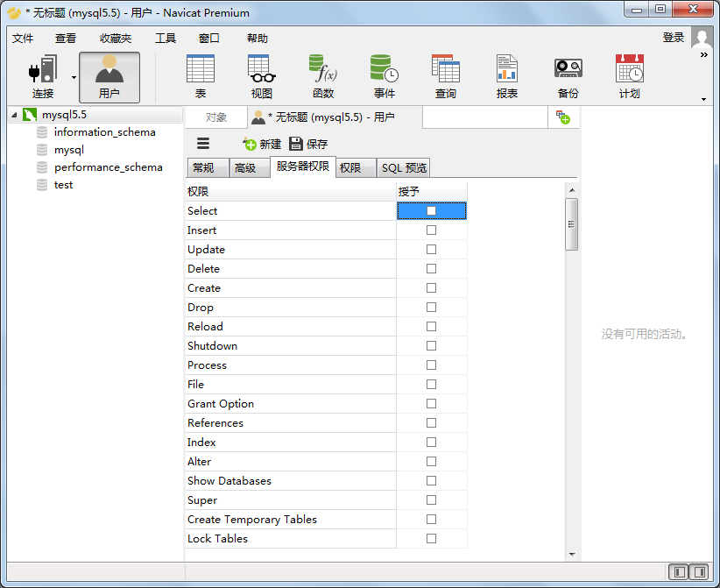Collapse the mysql5.5 connection tree node
The height and width of the screenshot is (588, 720).
click(14, 115)
